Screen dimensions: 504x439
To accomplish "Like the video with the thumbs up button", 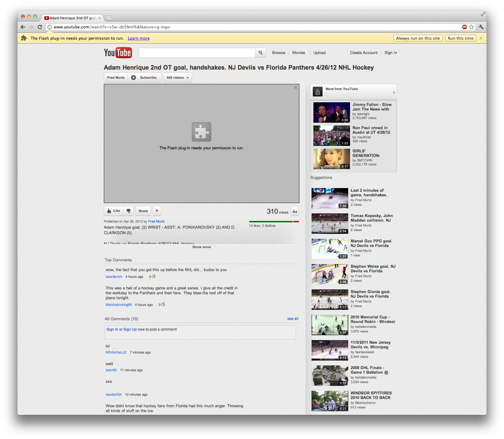I will pos(114,211).
